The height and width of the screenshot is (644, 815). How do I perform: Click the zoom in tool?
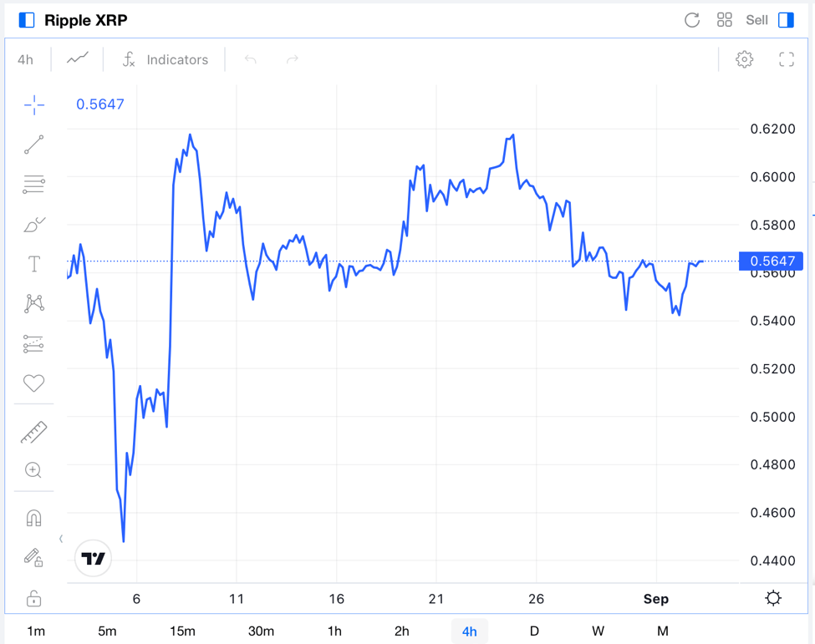34,470
